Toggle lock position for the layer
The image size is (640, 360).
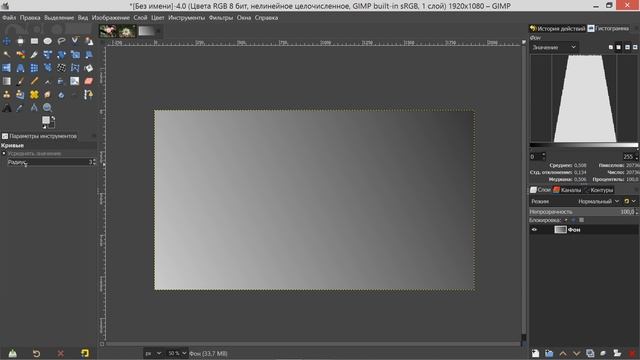click(x=573, y=220)
